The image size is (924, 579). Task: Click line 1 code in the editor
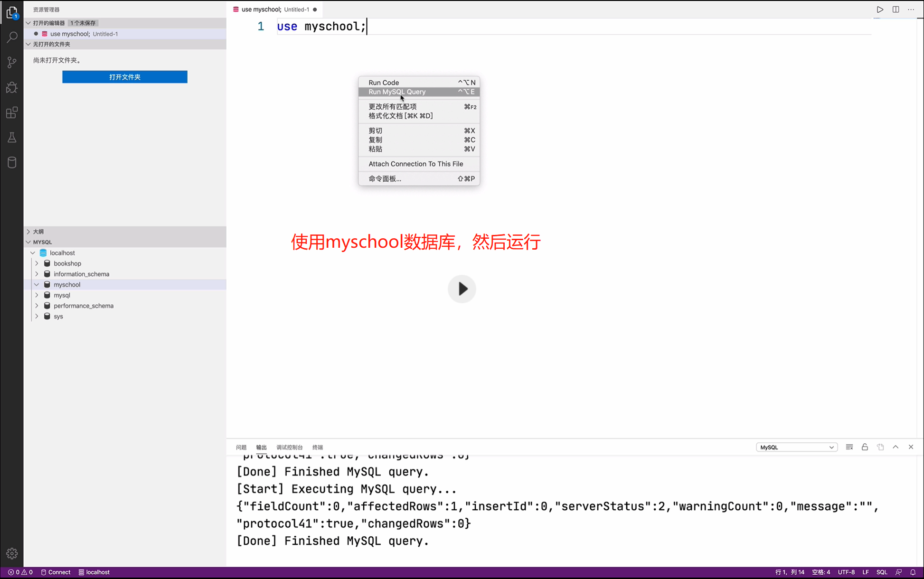321,27
